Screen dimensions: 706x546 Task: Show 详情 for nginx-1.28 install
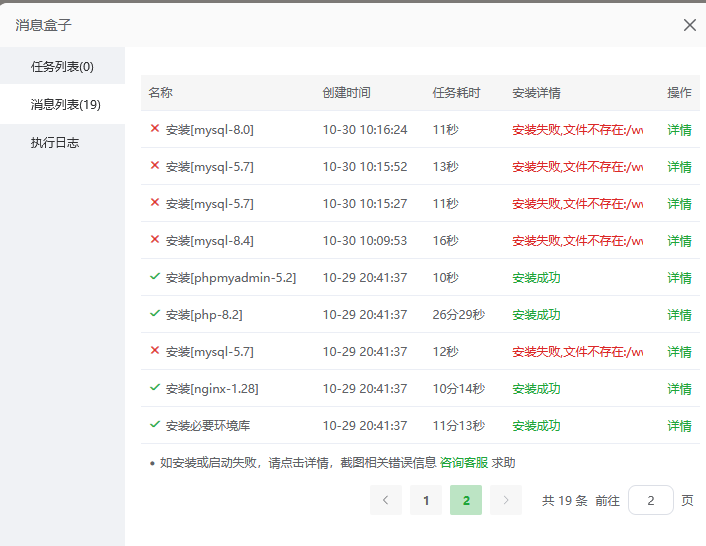pos(679,389)
